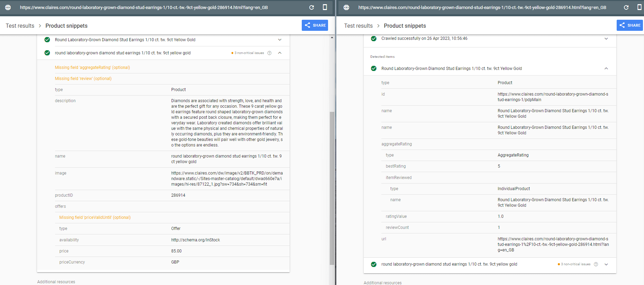Image resolution: width=644 pixels, height=285 pixels.
Task: Click the left panel vertical scrollbar thumb
Action: coord(332,187)
